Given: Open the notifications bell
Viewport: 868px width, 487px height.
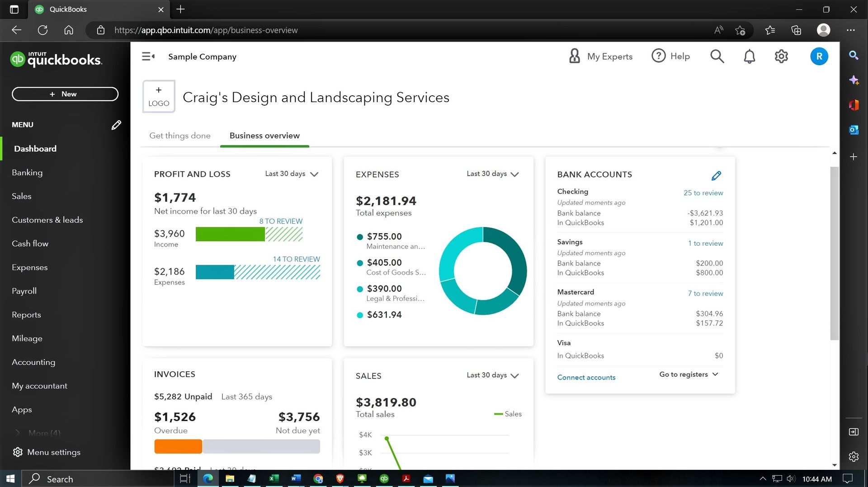Looking at the screenshot, I should click(x=749, y=56).
